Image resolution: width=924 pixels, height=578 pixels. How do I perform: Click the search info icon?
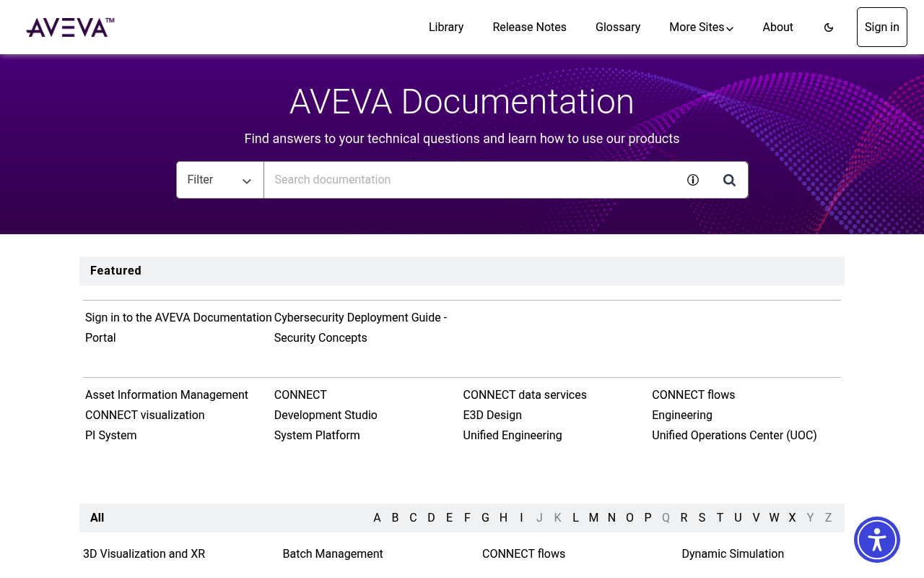click(693, 180)
